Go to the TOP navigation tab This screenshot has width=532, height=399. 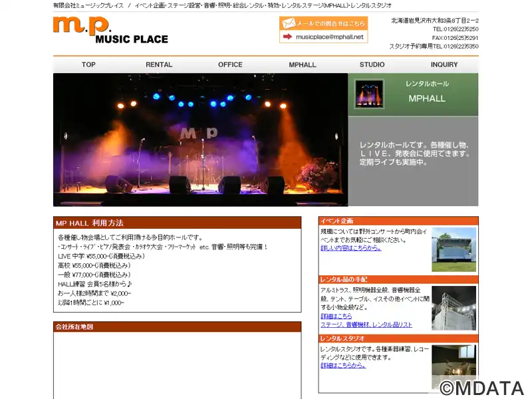[x=88, y=65]
